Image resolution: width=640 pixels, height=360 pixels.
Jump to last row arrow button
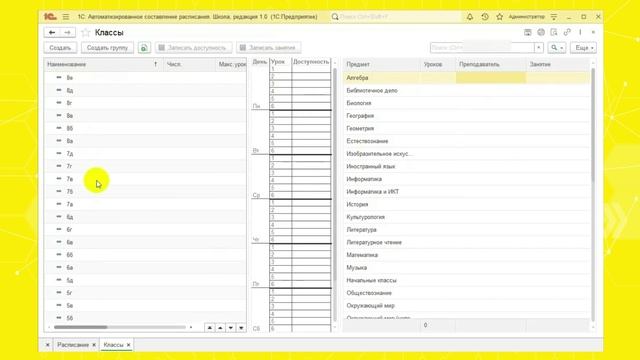[x=241, y=328]
